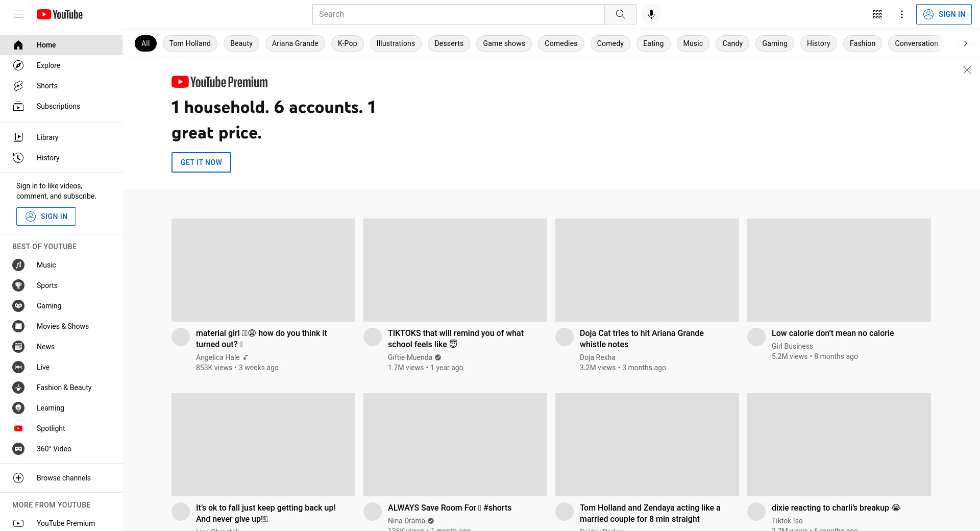This screenshot has height=531, width=980.
Task: Select the All filter chip
Action: tap(145, 43)
